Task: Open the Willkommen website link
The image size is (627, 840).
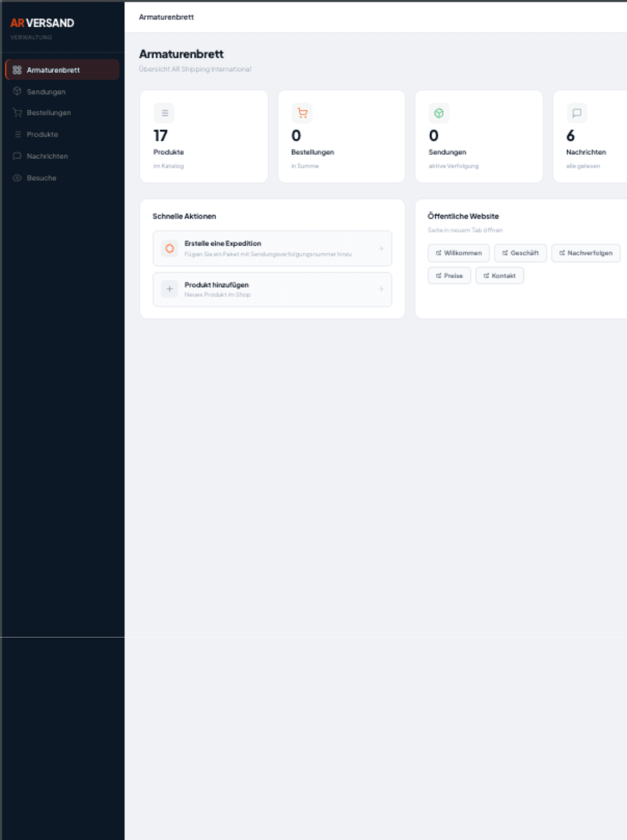Action: click(458, 253)
